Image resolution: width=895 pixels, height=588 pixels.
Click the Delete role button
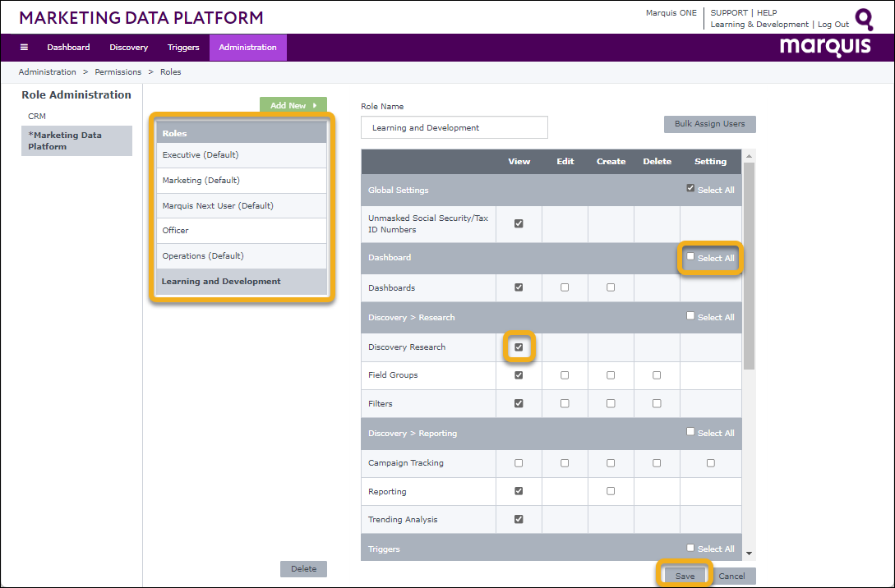pyautogui.click(x=303, y=568)
